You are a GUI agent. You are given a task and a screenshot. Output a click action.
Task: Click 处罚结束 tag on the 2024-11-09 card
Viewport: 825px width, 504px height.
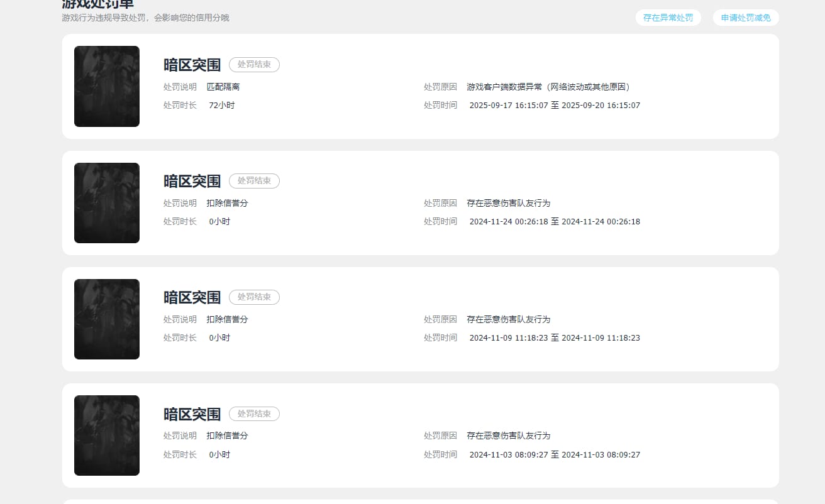tap(254, 297)
